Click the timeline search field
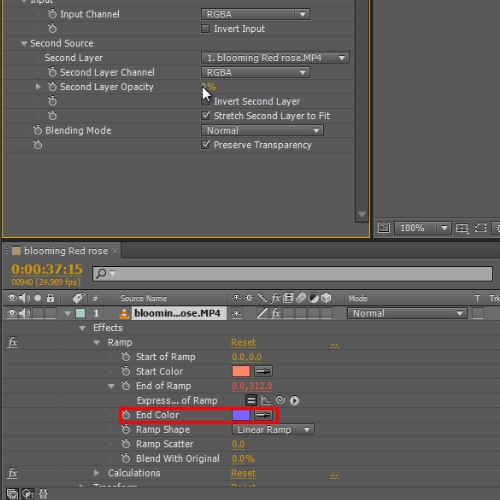500x500 pixels. 292,273
